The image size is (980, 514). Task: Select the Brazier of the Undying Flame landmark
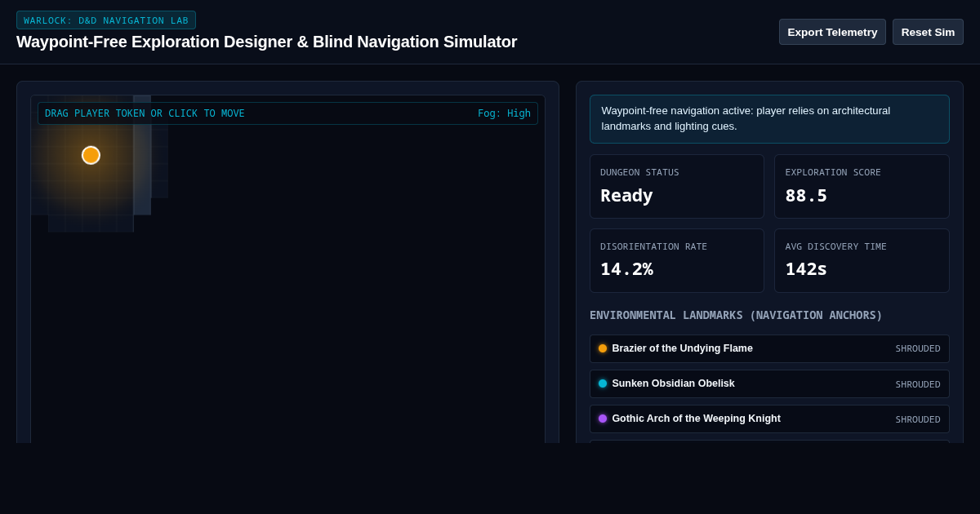[769, 348]
